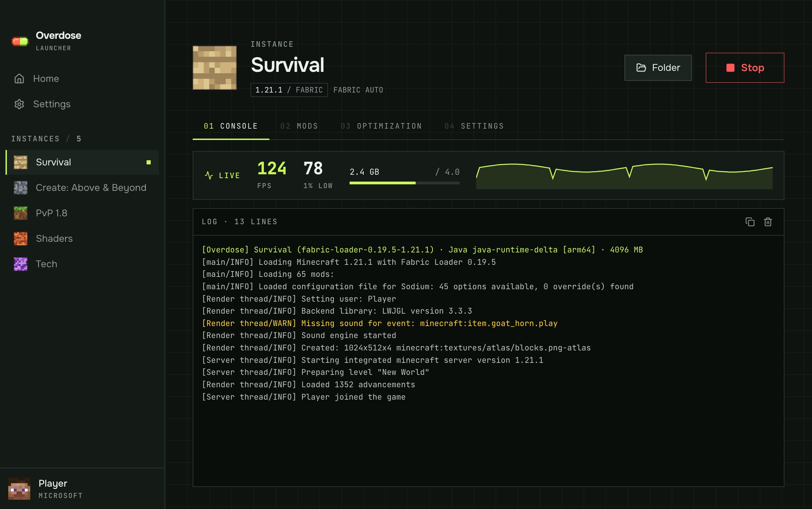The width and height of the screenshot is (812, 509).
Task: Click the 1.21.1 / FABRIC version badge
Action: (289, 90)
